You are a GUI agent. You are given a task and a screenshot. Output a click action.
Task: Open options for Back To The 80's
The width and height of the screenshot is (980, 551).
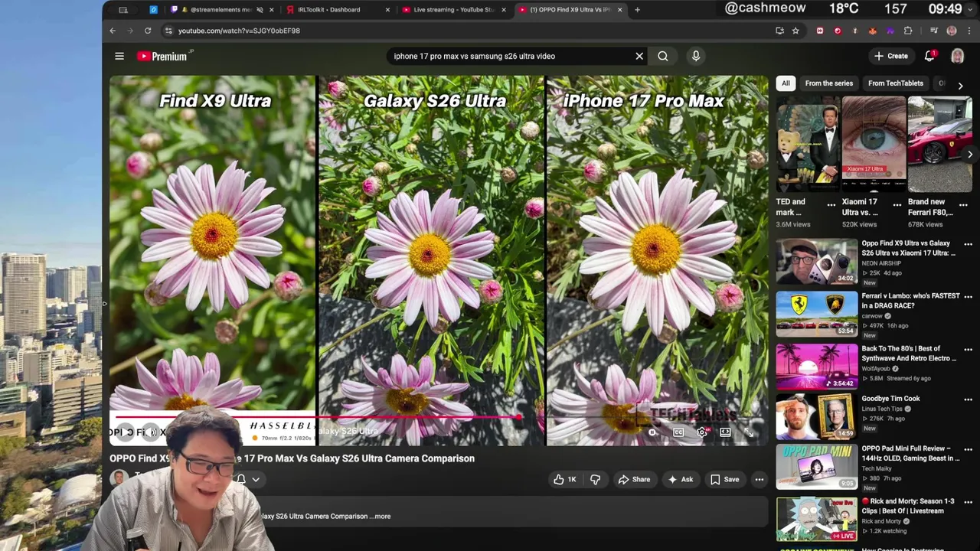coord(968,349)
